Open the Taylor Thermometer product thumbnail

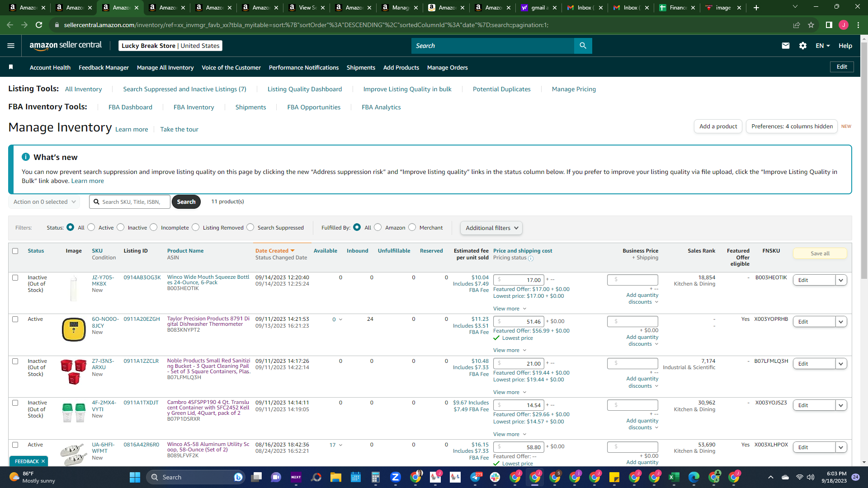(x=74, y=329)
